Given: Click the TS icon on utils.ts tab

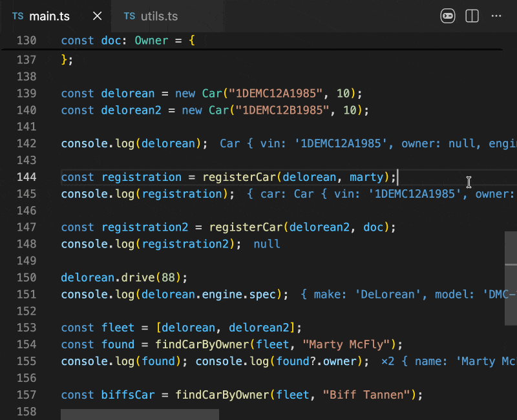Looking at the screenshot, I should pos(130,16).
